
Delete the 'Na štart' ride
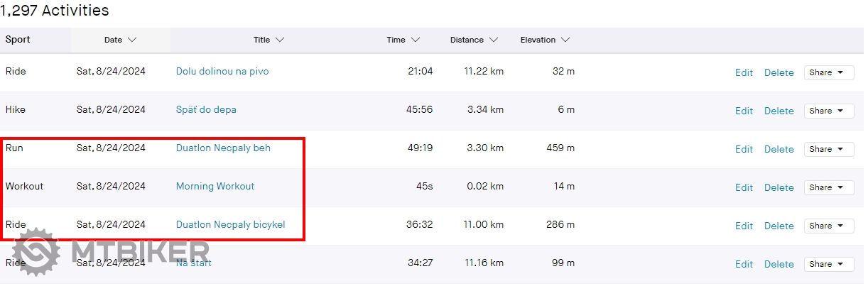click(x=779, y=264)
